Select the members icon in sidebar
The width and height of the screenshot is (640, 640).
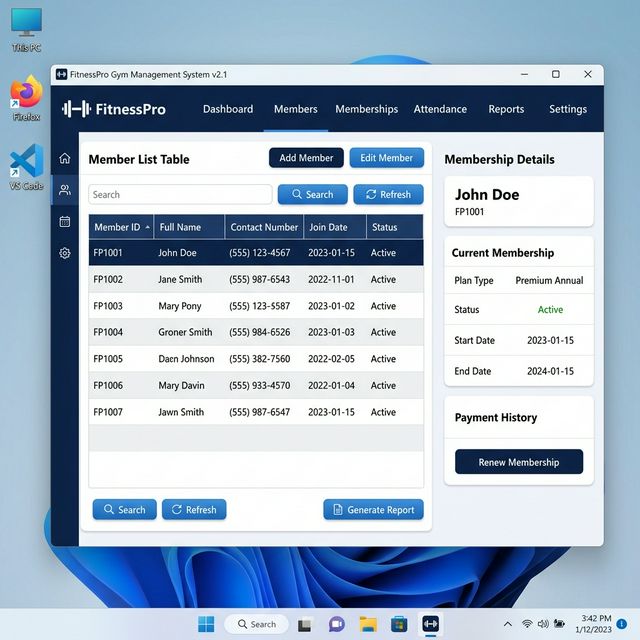pos(64,190)
